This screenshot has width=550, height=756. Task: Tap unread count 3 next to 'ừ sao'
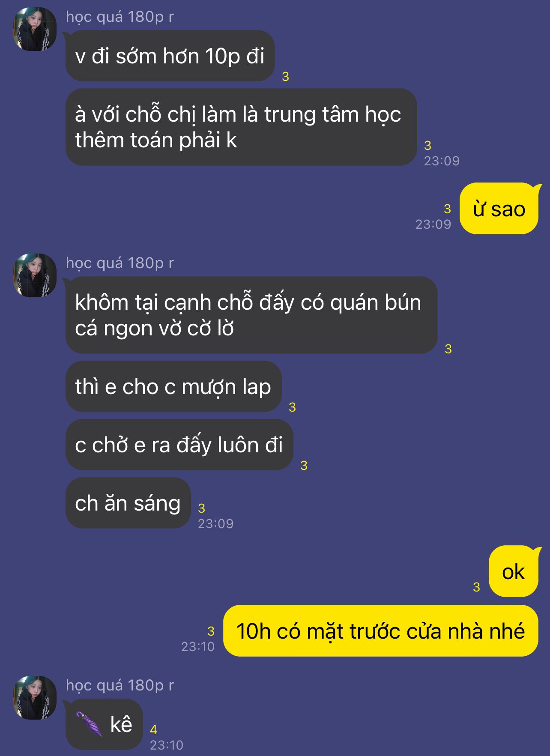pyautogui.click(x=448, y=209)
